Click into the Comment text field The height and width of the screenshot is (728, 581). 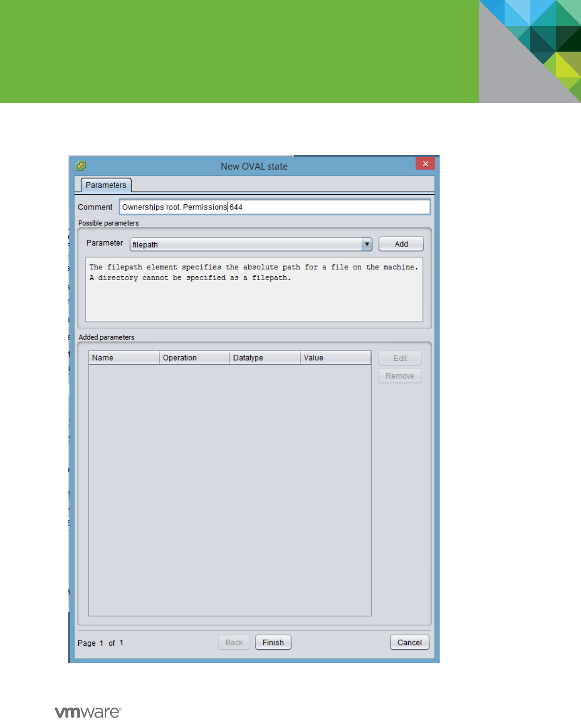[275, 207]
